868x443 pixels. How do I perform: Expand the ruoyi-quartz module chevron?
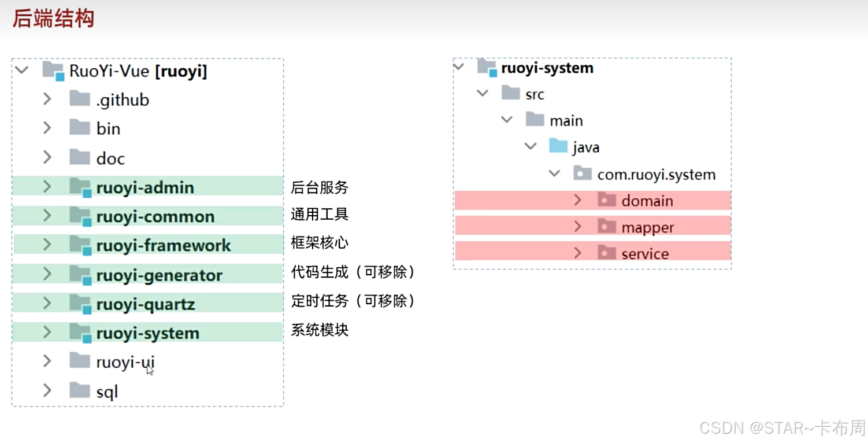47,304
